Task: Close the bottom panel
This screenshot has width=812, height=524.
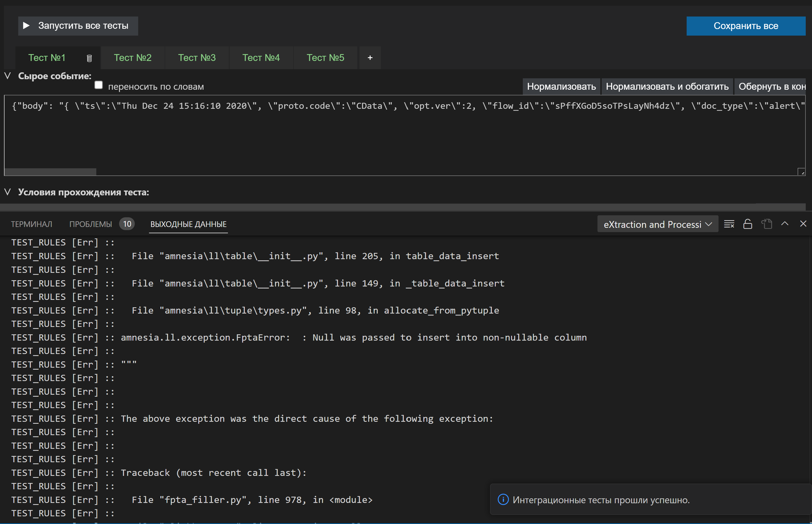Action: click(803, 224)
